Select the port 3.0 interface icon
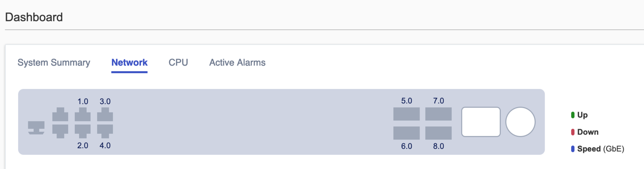Viewport: 644px width, 169px height. [x=105, y=115]
